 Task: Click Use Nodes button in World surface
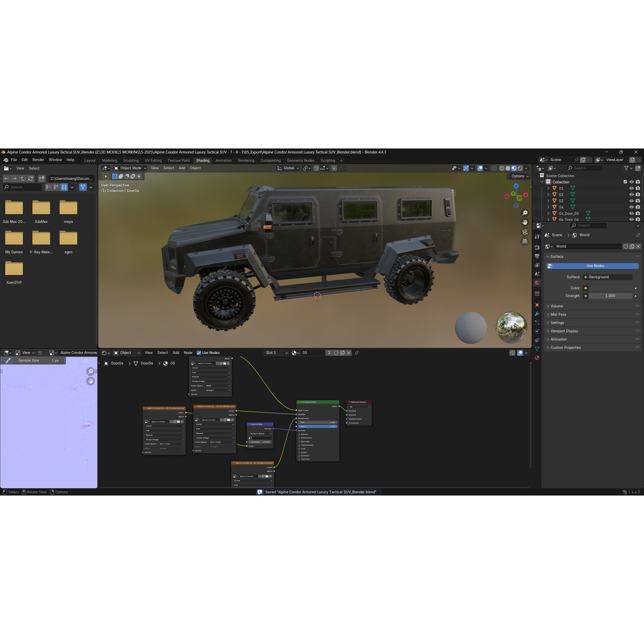592,266
